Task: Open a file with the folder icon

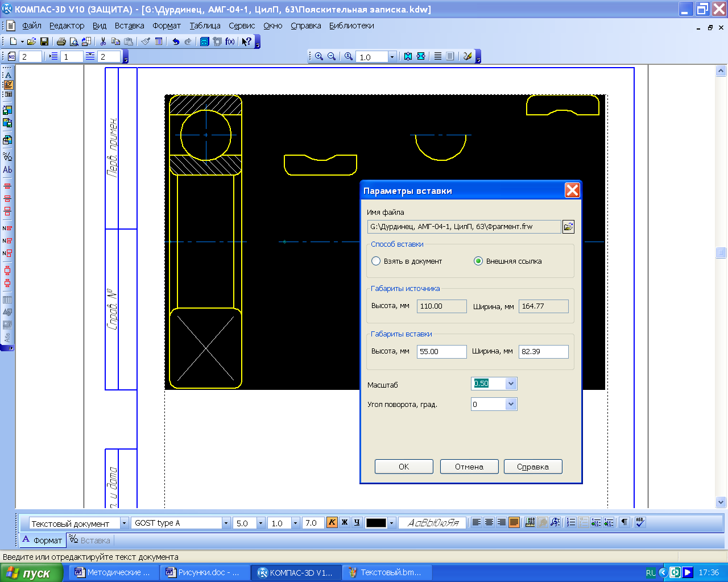Action: [32, 41]
